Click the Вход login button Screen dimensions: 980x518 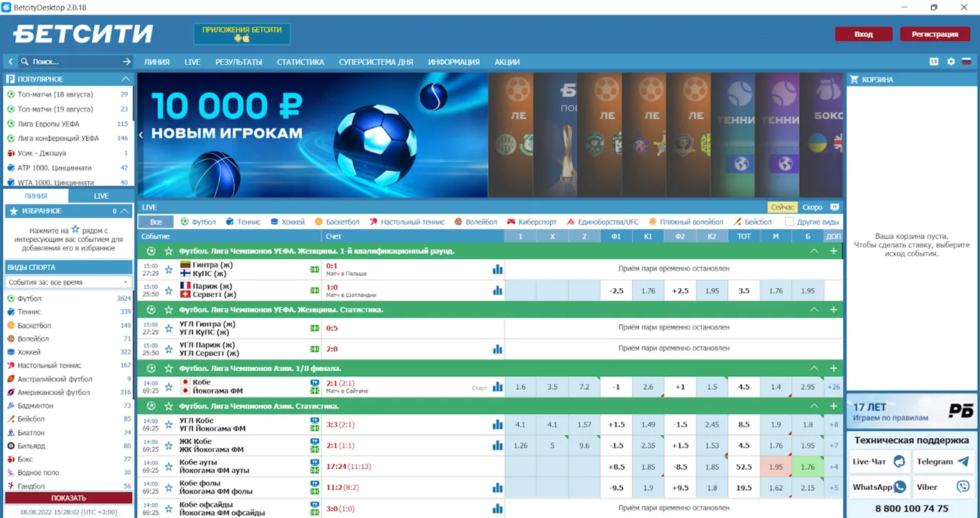pos(863,34)
